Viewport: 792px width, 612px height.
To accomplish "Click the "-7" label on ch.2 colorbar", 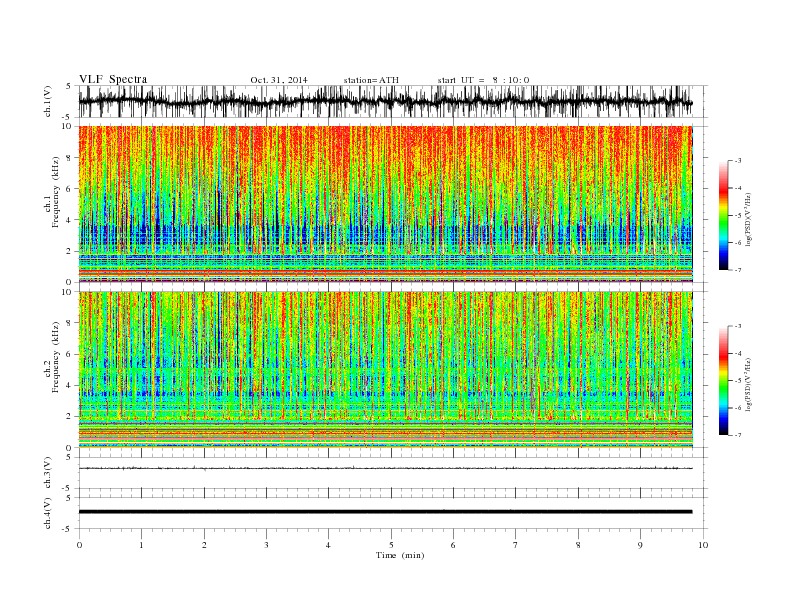I will click(738, 435).
